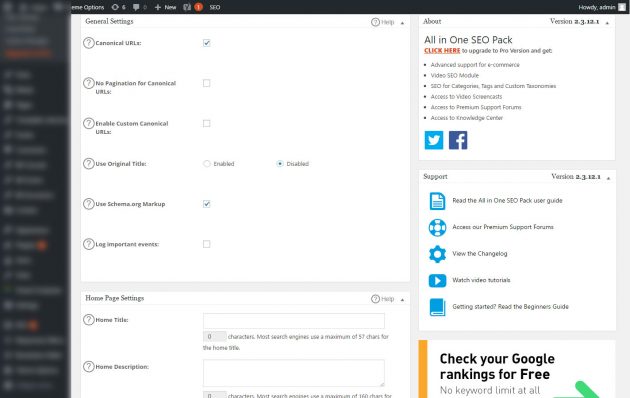Open help icon beside Home Description
Viewport: 630px width, 398px height.
[88, 366]
